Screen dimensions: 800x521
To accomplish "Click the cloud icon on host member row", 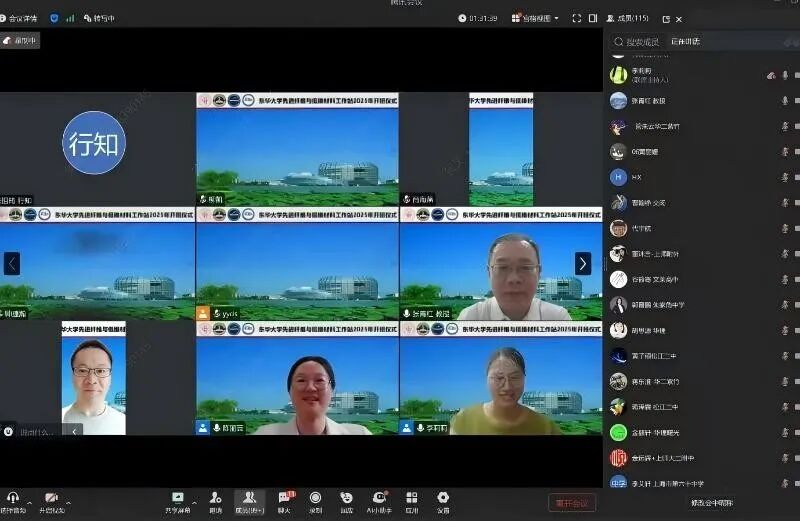I will tap(770, 76).
